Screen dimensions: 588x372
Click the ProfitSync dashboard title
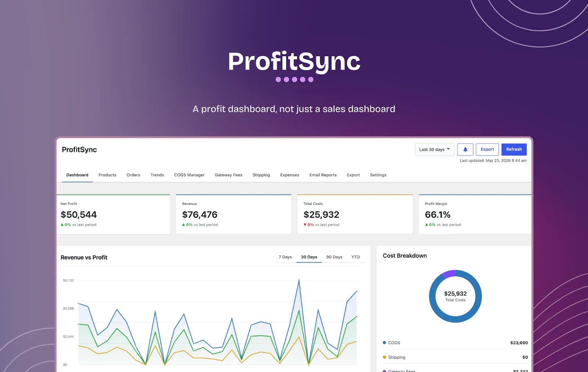79,150
